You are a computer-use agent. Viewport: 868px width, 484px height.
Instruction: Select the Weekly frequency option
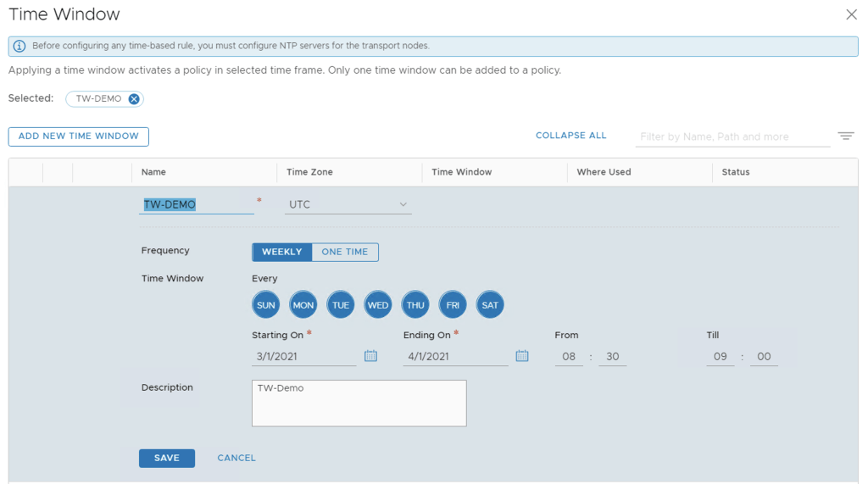pos(281,252)
